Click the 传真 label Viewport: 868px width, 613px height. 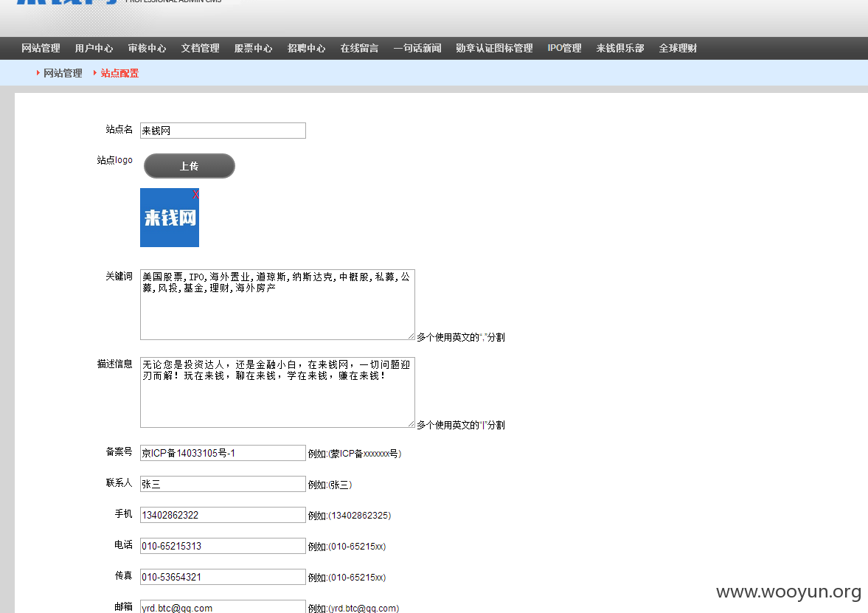tap(123, 576)
